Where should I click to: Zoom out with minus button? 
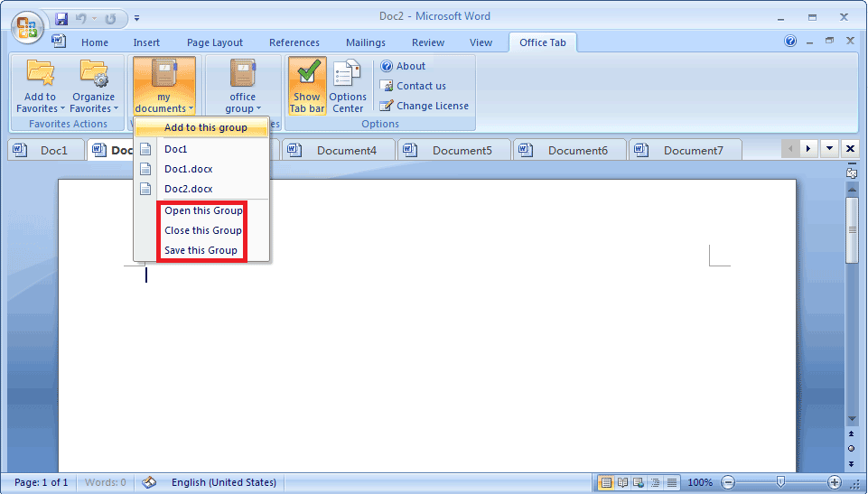click(728, 482)
